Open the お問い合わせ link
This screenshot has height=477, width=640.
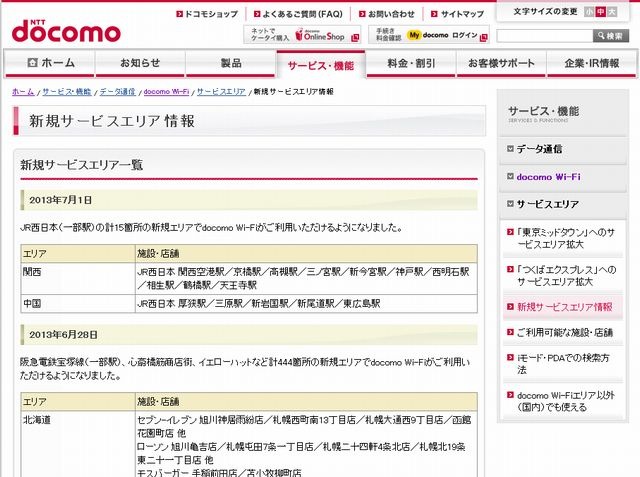click(x=391, y=14)
